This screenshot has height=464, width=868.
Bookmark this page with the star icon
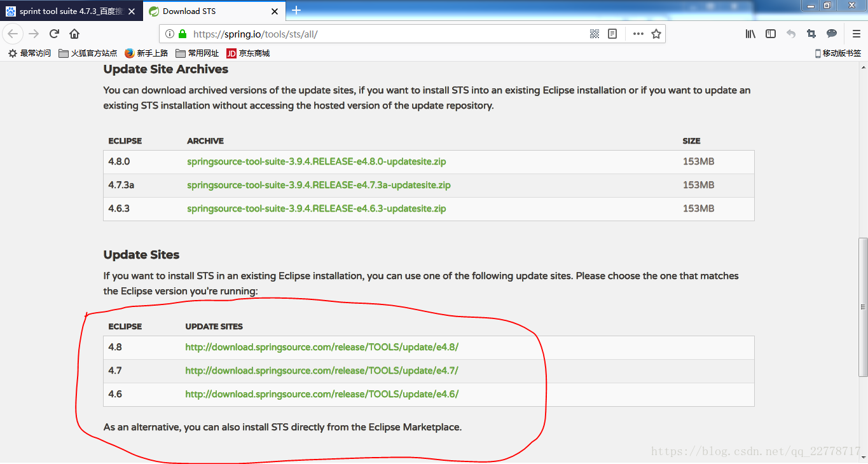[x=656, y=34]
